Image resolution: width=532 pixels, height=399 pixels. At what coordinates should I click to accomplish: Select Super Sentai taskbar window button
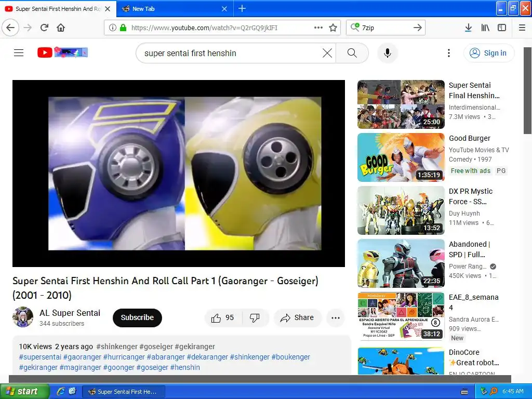(x=124, y=392)
